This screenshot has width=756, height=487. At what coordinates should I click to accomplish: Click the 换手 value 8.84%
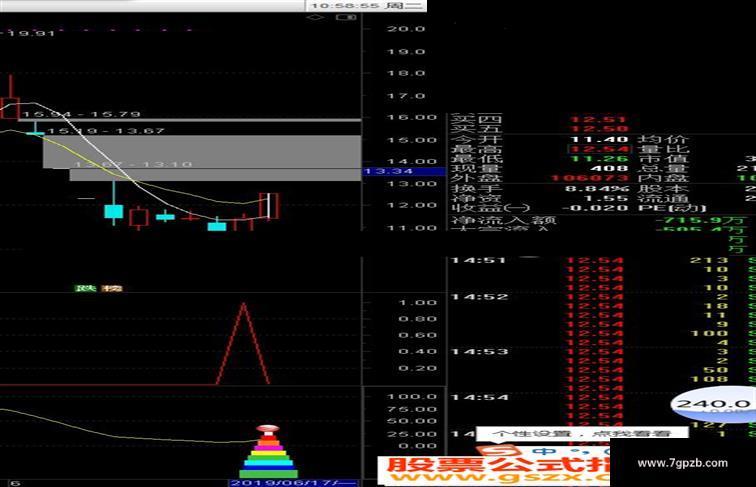[x=596, y=189]
